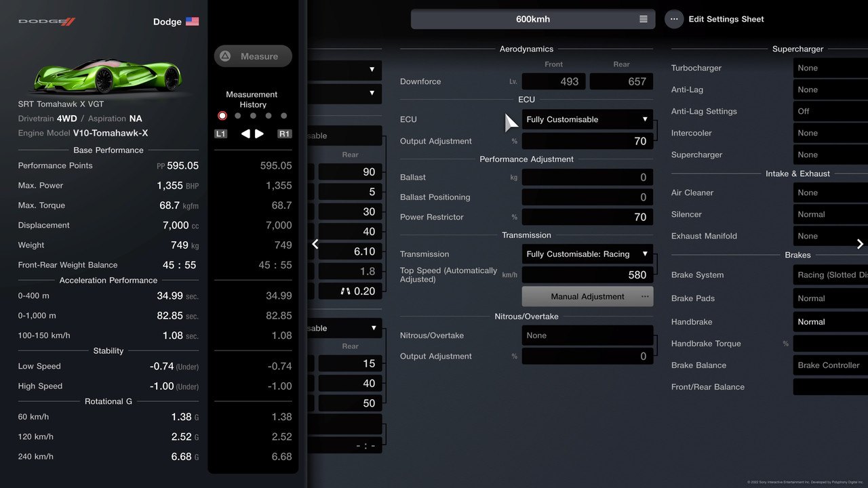868x488 pixels.
Task: Click the United States flag icon
Action: click(x=193, y=22)
